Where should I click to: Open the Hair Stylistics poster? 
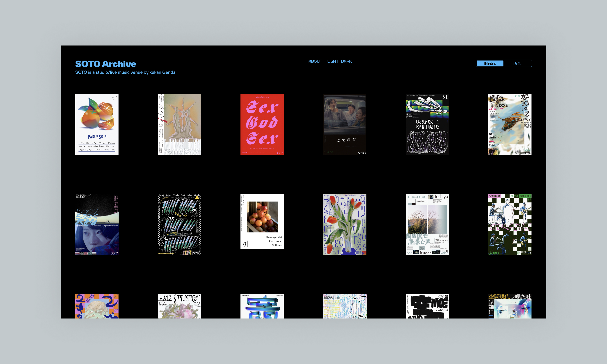(x=179, y=306)
